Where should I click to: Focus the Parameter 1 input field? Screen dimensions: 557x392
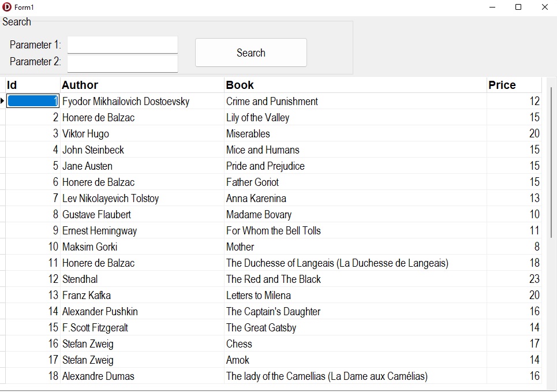click(122, 45)
